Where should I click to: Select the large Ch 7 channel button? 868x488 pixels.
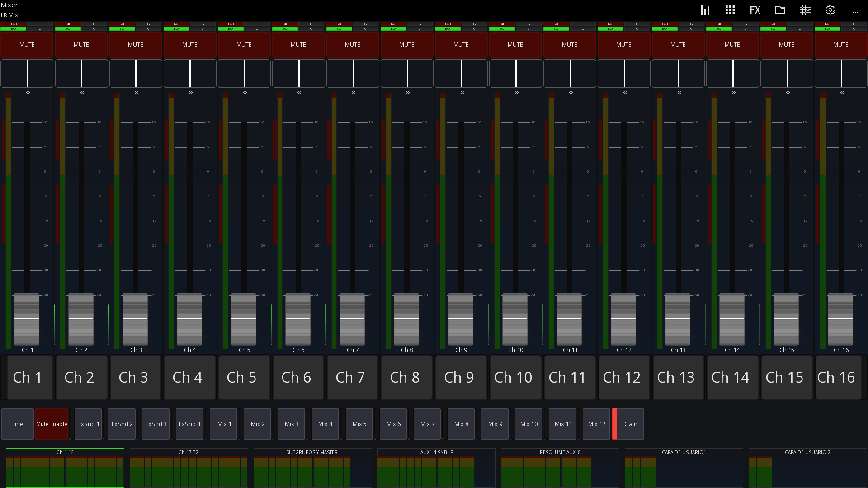(353, 377)
